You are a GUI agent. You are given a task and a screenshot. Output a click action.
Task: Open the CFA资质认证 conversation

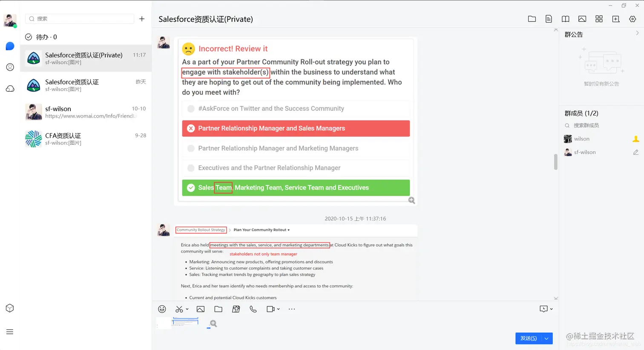86,139
